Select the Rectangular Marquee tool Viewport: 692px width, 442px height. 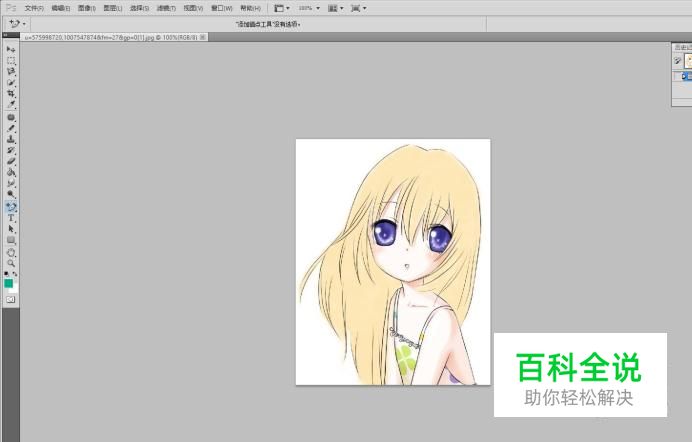pos(11,60)
